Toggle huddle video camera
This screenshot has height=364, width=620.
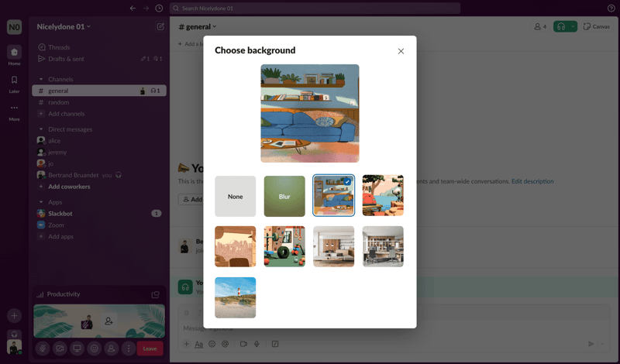[x=60, y=349]
